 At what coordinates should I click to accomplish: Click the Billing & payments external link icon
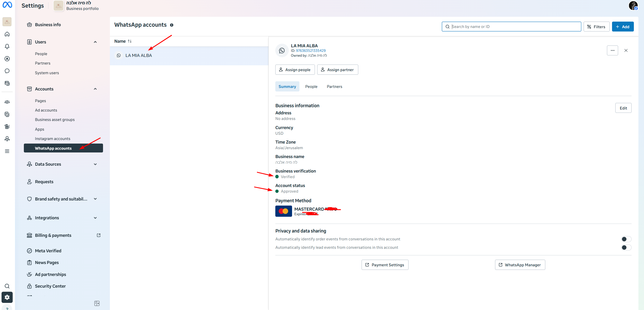coord(99,235)
